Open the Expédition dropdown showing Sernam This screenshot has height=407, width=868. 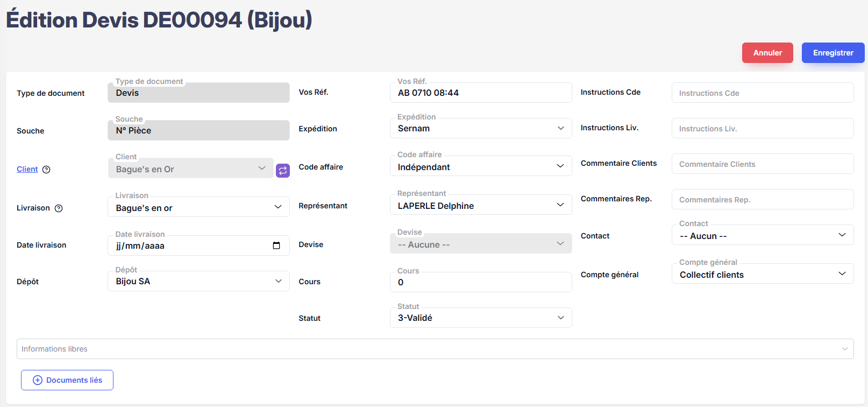click(480, 128)
